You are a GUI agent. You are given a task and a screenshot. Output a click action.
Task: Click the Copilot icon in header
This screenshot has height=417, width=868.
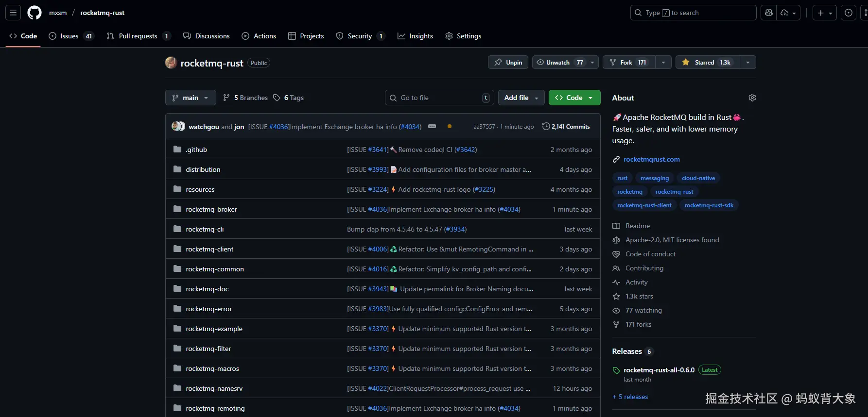click(x=768, y=13)
